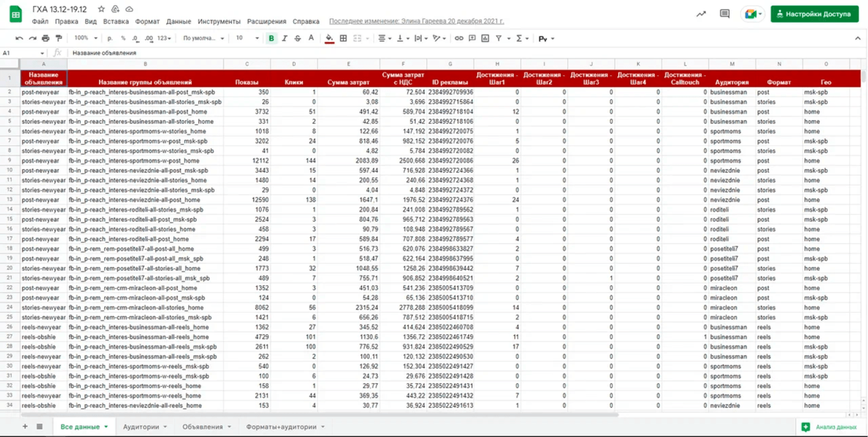Viewport: 868px width, 437px height.
Task: Toggle Strikethrough text formatting
Action: click(x=297, y=38)
